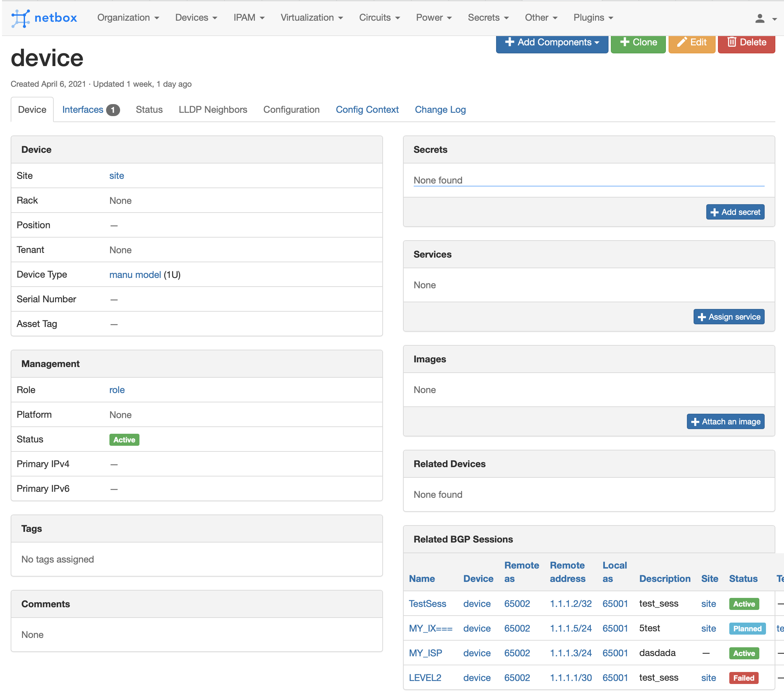Image resolution: width=784 pixels, height=696 pixels.
Task: Open the site link under Site field
Action: 115,176
